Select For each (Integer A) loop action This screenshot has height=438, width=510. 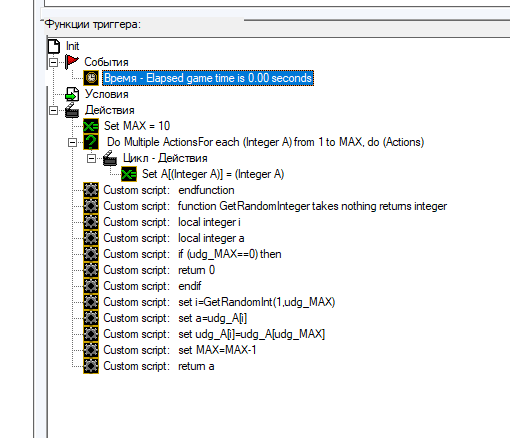click(x=265, y=142)
